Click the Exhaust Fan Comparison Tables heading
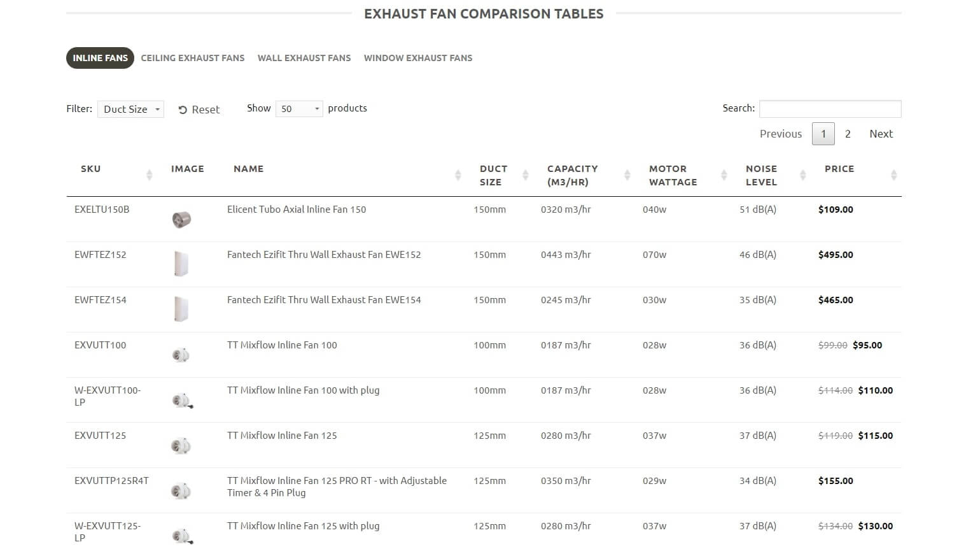 pos(484,14)
